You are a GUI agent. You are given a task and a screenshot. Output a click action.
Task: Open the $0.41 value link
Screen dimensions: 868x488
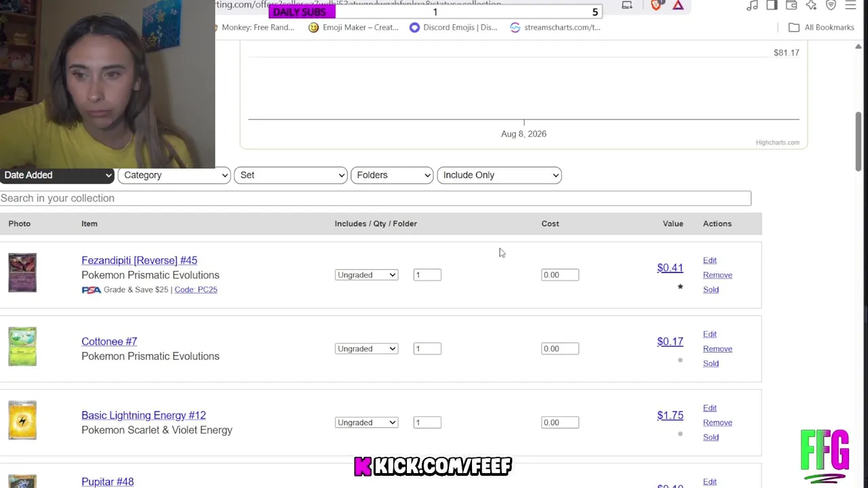670,268
